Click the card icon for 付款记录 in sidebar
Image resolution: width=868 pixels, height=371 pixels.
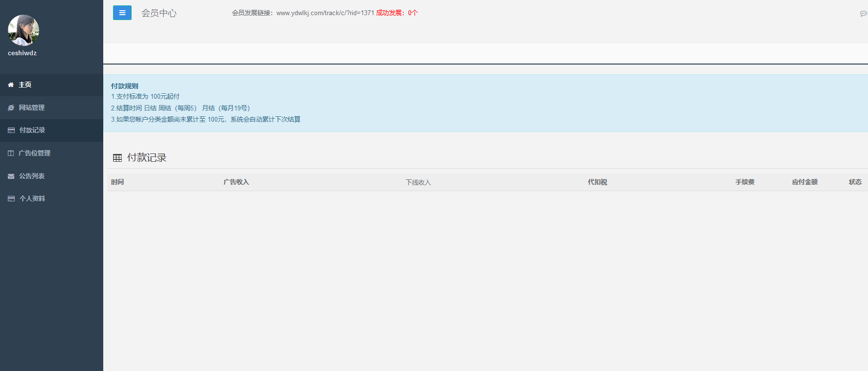(x=11, y=131)
